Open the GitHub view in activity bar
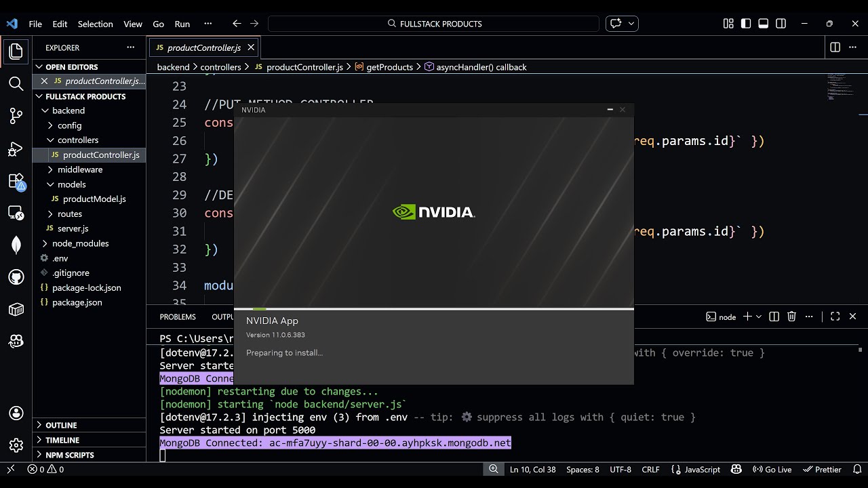 coord(16,277)
